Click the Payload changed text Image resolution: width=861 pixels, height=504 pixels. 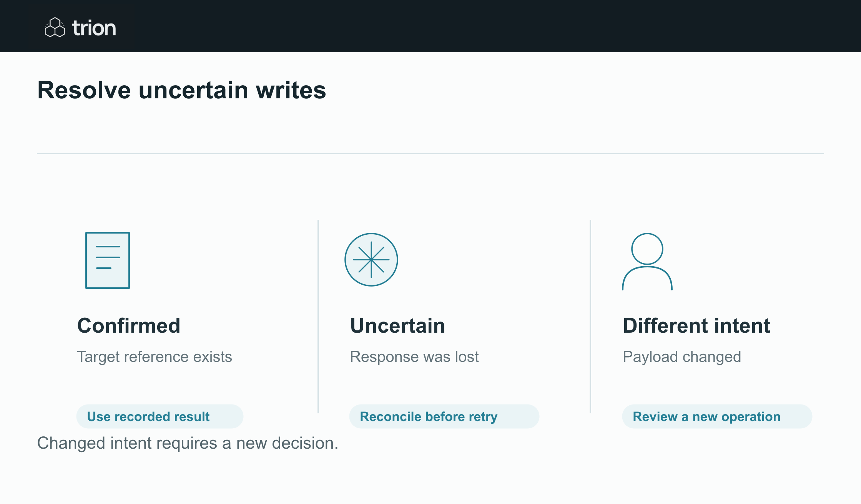click(x=682, y=357)
